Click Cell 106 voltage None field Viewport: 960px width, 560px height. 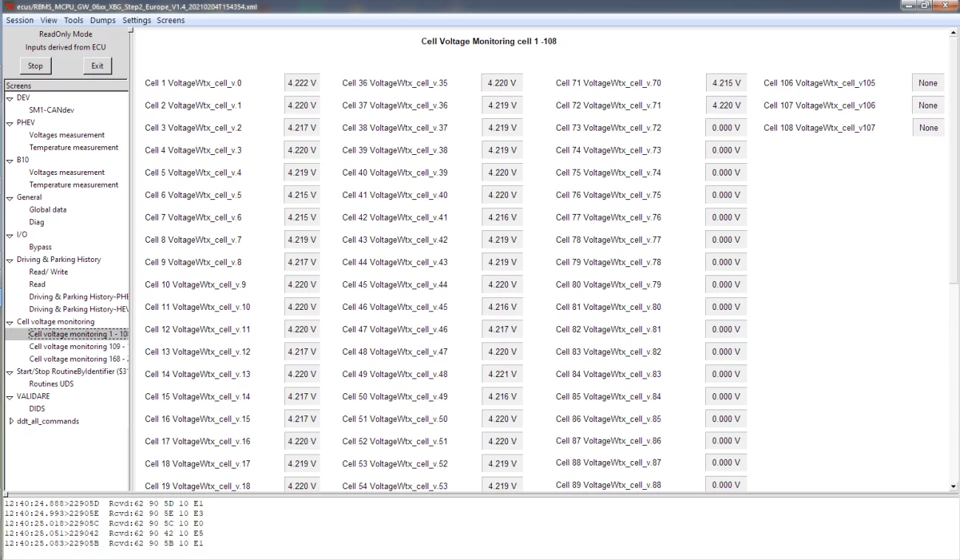(928, 83)
